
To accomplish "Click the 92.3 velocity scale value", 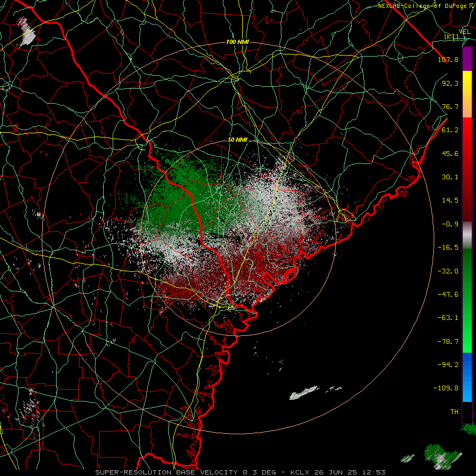I will tap(450, 83).
